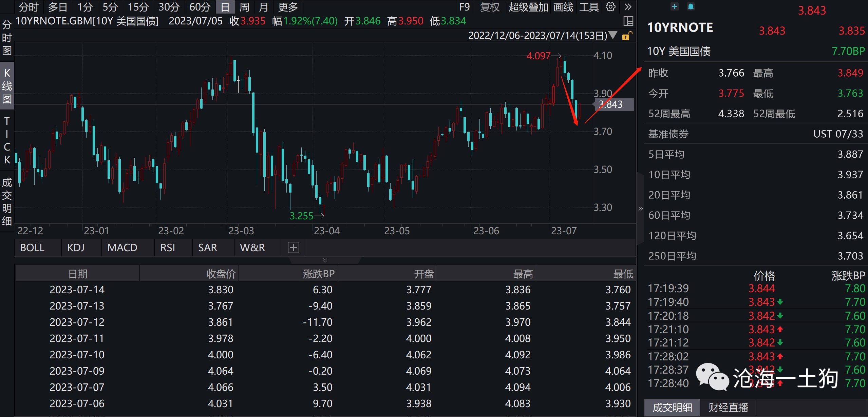Toggle the 复权 adjustment option
868x417 pixels.
(490, 7)
